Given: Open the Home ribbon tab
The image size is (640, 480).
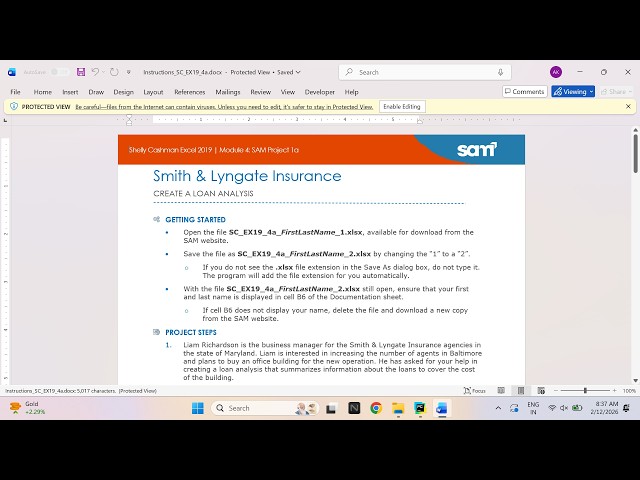Looking at the screenshot, I should (x=42, y=92).
